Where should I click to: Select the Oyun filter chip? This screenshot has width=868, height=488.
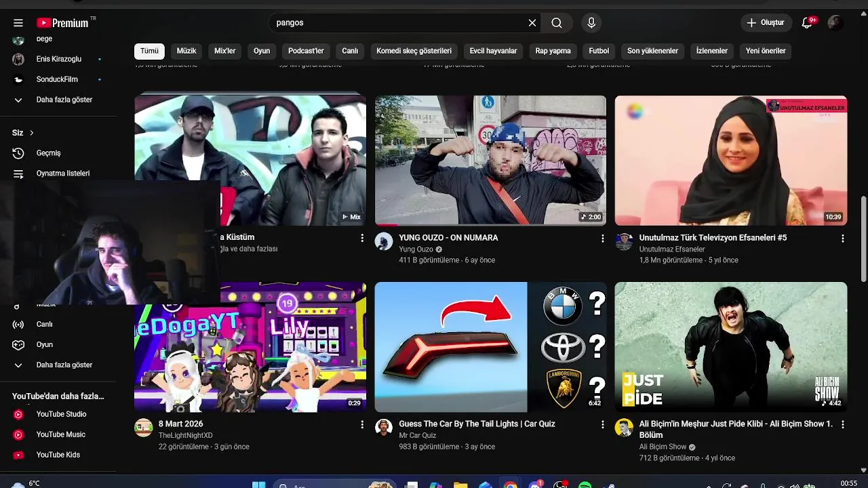pos(262,51)
